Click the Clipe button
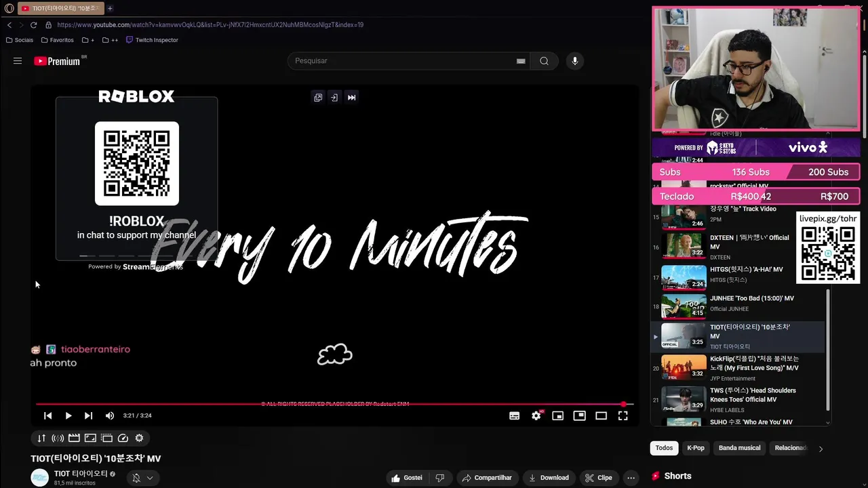 (x=599, y=478)
